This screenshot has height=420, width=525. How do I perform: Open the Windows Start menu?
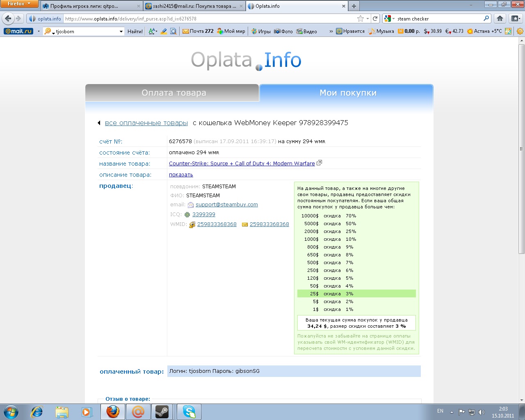pos(11,412)
